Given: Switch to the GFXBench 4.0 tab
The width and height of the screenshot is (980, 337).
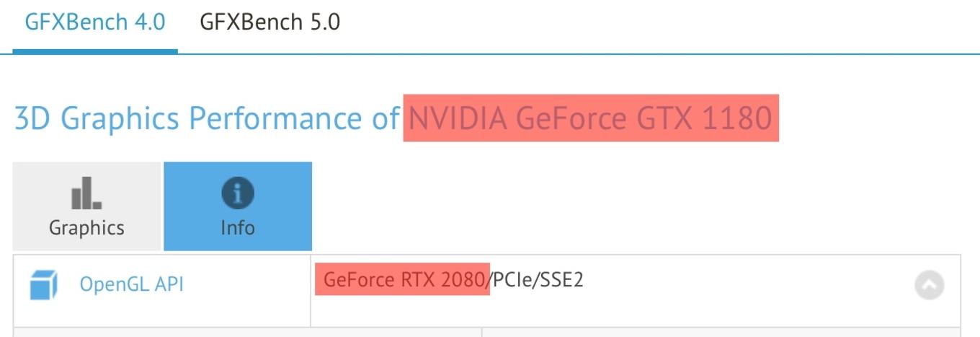Looking at the screenshot, I should point(95,22).
